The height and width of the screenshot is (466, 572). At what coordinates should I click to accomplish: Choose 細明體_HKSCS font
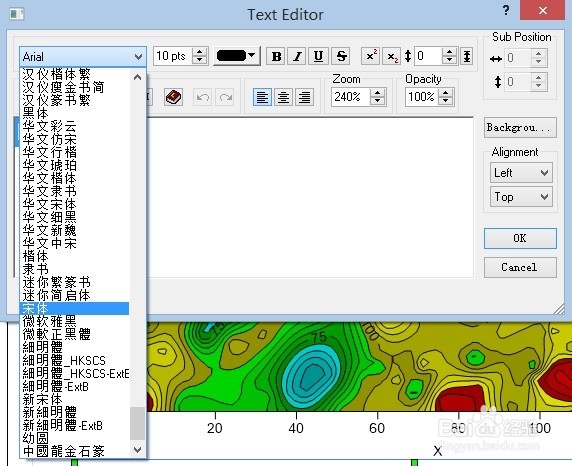coord(74,360)
